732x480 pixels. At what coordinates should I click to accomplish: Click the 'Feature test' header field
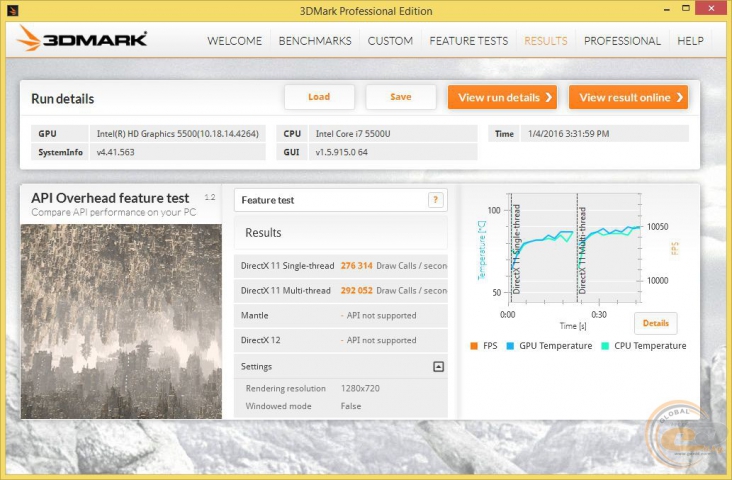point(341,200)
